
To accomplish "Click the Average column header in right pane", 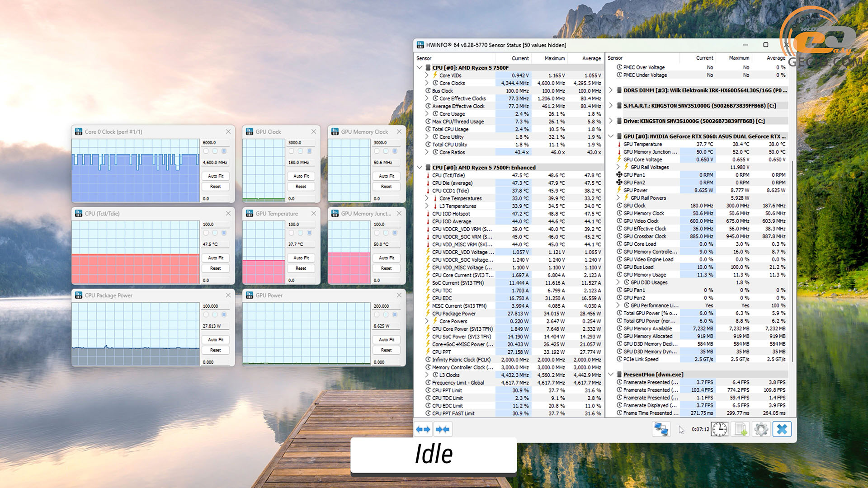I will pos(775,58).
